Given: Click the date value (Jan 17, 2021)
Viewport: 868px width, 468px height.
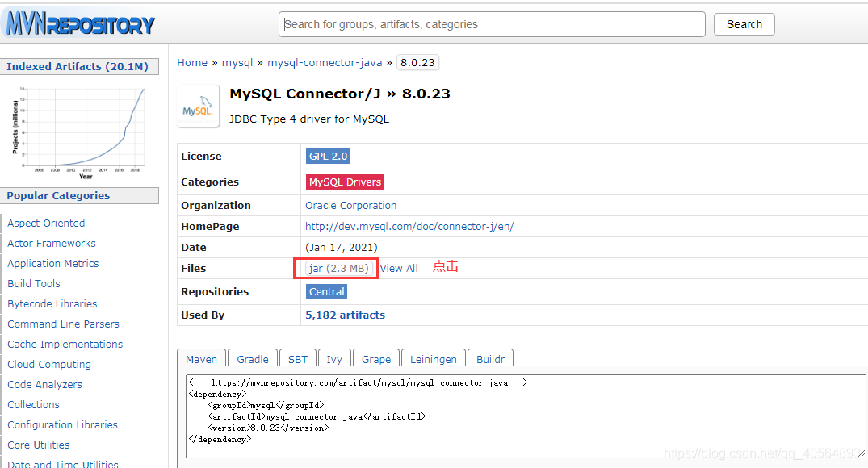Looking at the screenshot, I should pyautogui.click(x=342, y=247).
